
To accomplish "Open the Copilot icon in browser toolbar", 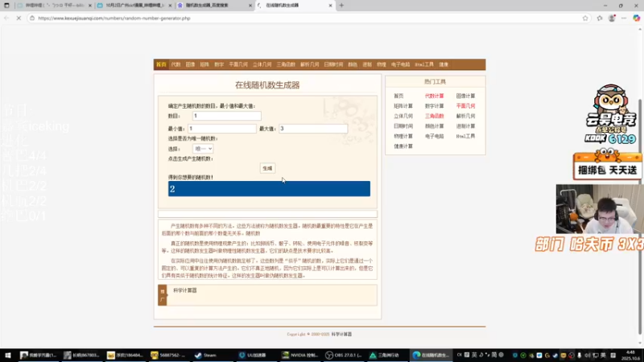I will point(636,18).
